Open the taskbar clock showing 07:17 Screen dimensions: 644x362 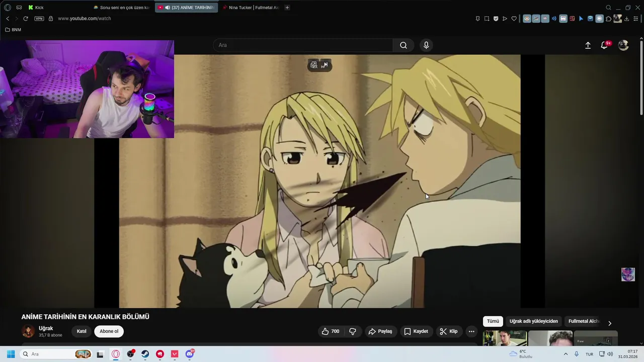[x=629, y=354]
